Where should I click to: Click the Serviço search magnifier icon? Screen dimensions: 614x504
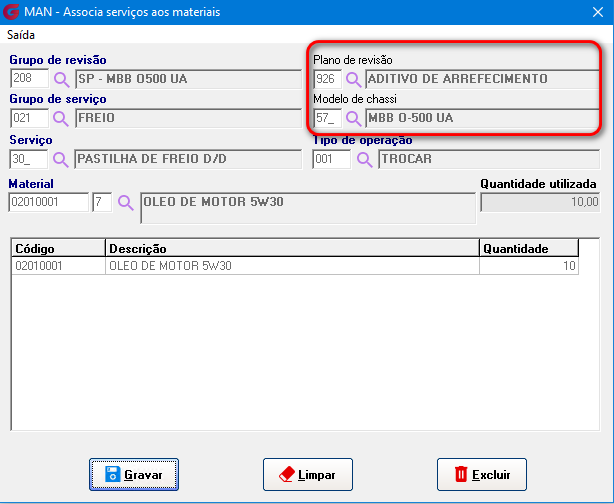click(x=61, y=159)
